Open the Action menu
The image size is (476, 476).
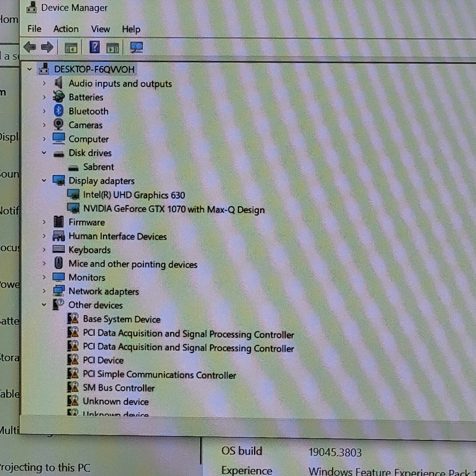66,29
